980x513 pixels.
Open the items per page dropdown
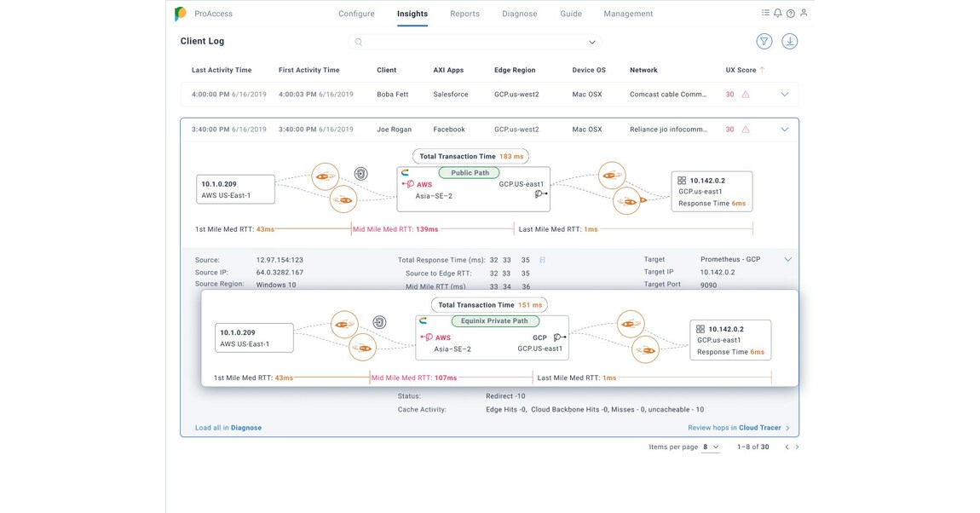pos(711,447)
